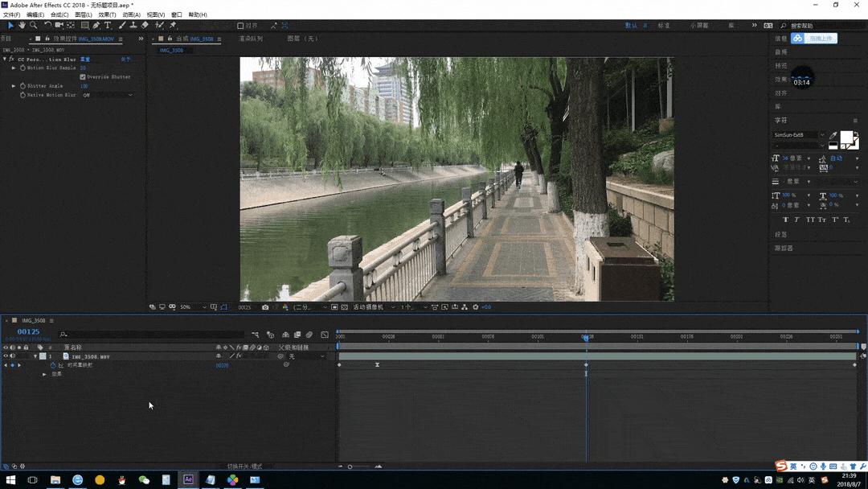Open the 效果(T) menu

coord(108,14)
